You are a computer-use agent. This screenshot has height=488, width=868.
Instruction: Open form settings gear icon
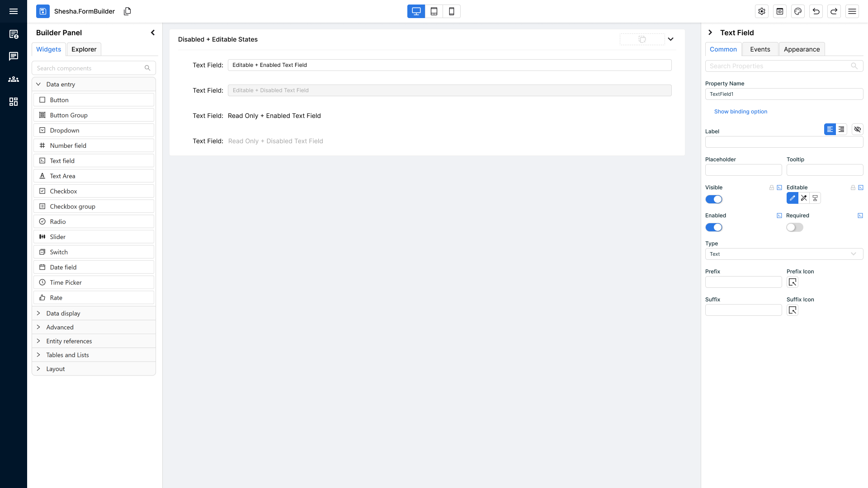762,11
